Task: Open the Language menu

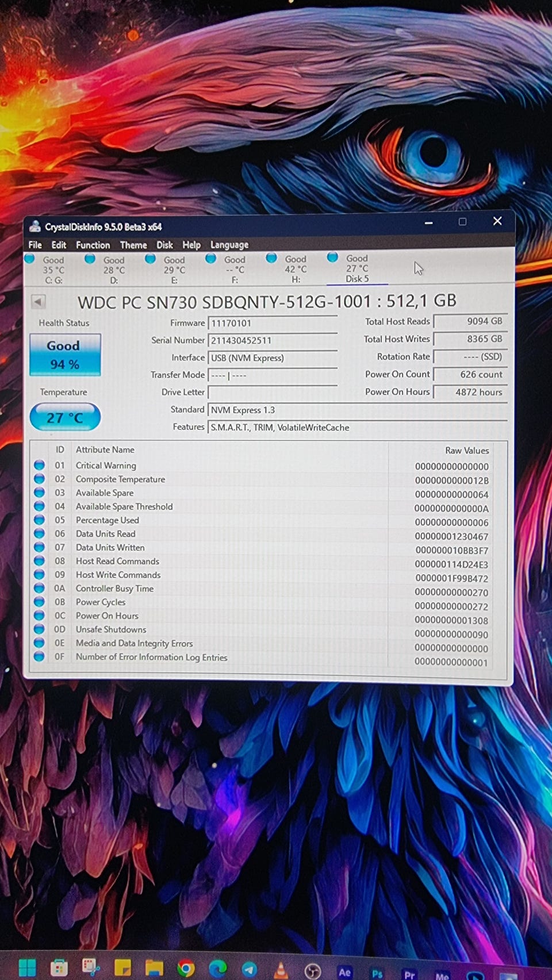Action: 229,245
